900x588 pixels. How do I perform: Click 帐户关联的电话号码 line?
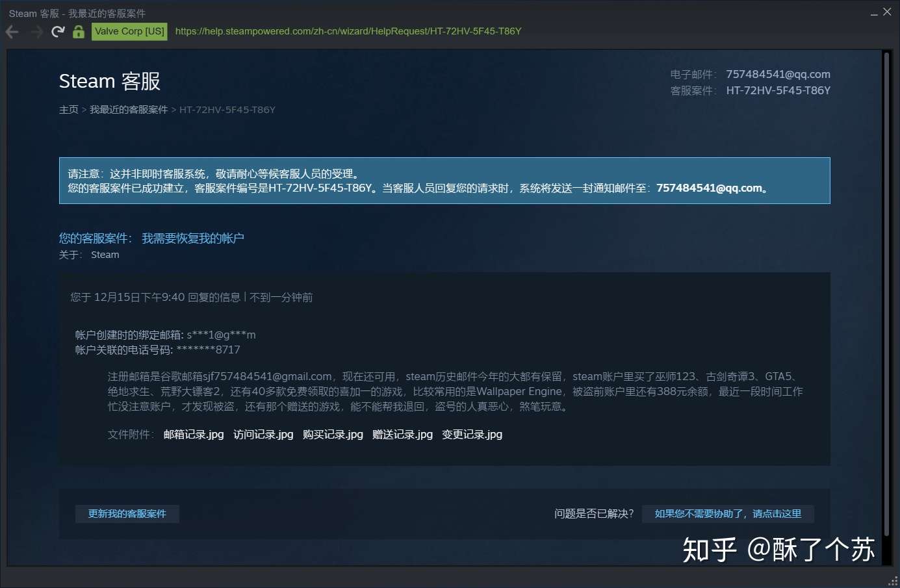(158, 350)
